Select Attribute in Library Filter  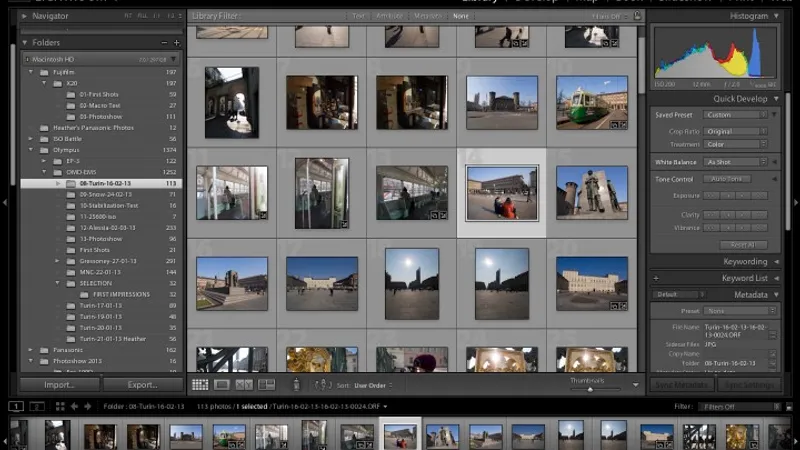(x=389, y=16)
